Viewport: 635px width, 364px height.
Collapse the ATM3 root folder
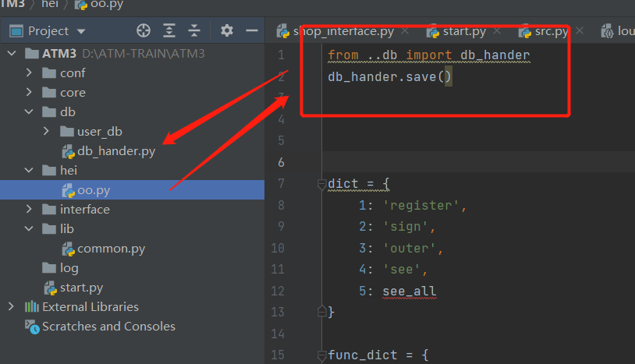(x=12, y=53)
